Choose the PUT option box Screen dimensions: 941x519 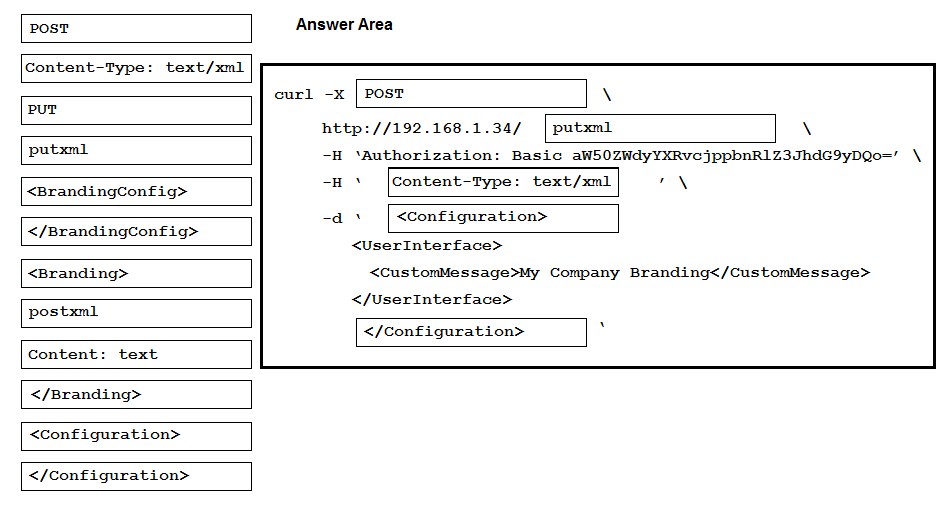(x=136, y=110)
